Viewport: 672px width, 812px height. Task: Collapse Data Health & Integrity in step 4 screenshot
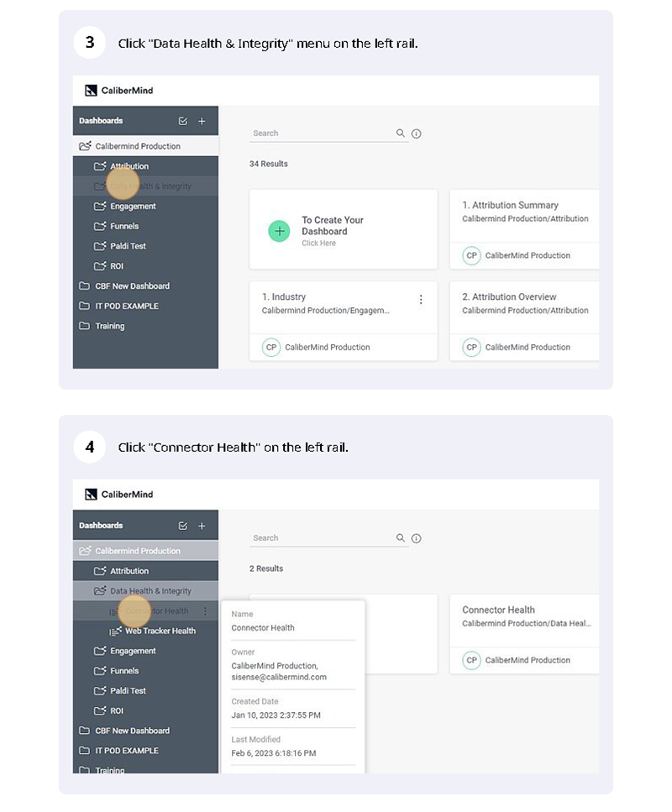(145, 591)
